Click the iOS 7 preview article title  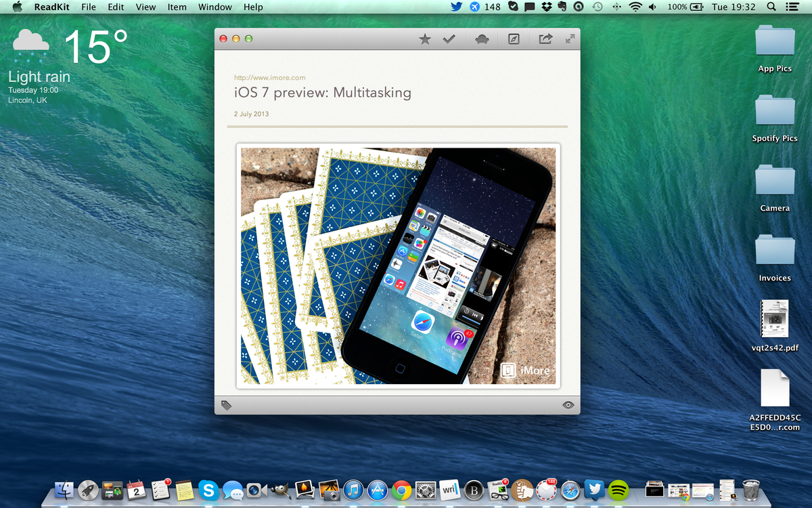323,93
